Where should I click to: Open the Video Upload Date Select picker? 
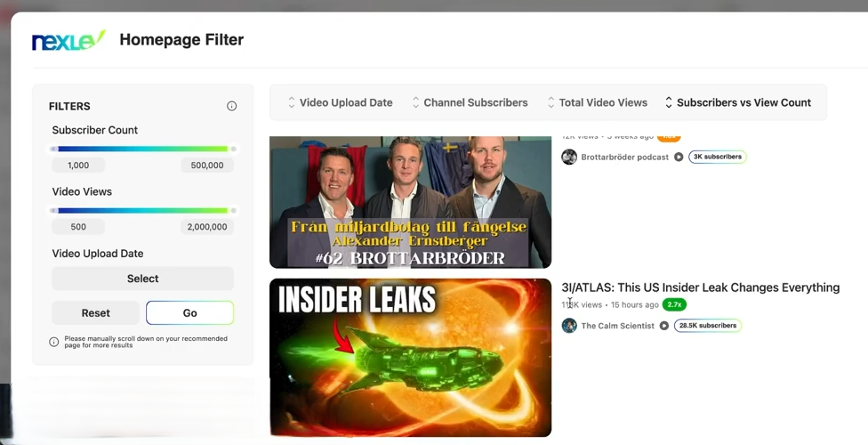pyautogui.click(x=143, y=279)
